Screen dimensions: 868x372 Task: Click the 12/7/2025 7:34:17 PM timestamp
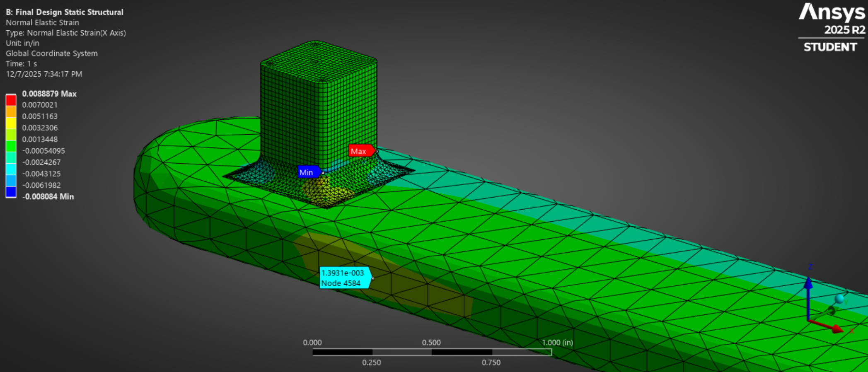pos(44,74)
